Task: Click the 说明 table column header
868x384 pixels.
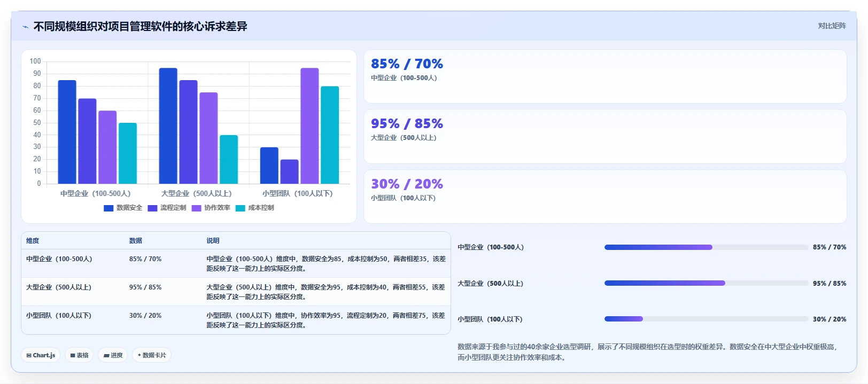Action: (x=213, y=241)
